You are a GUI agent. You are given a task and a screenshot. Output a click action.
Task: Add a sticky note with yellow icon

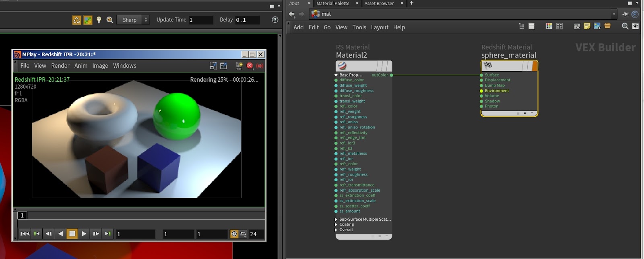coord(587,26)
